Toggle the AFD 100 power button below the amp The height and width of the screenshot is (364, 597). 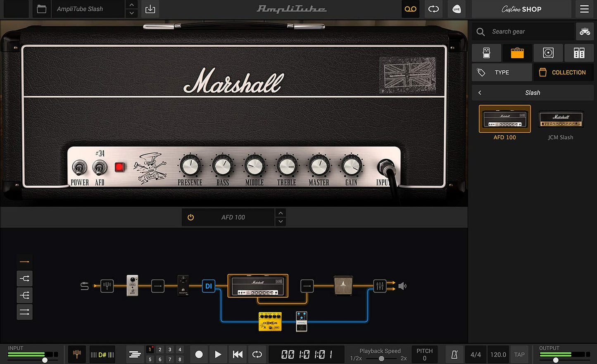tap(190, 217)
